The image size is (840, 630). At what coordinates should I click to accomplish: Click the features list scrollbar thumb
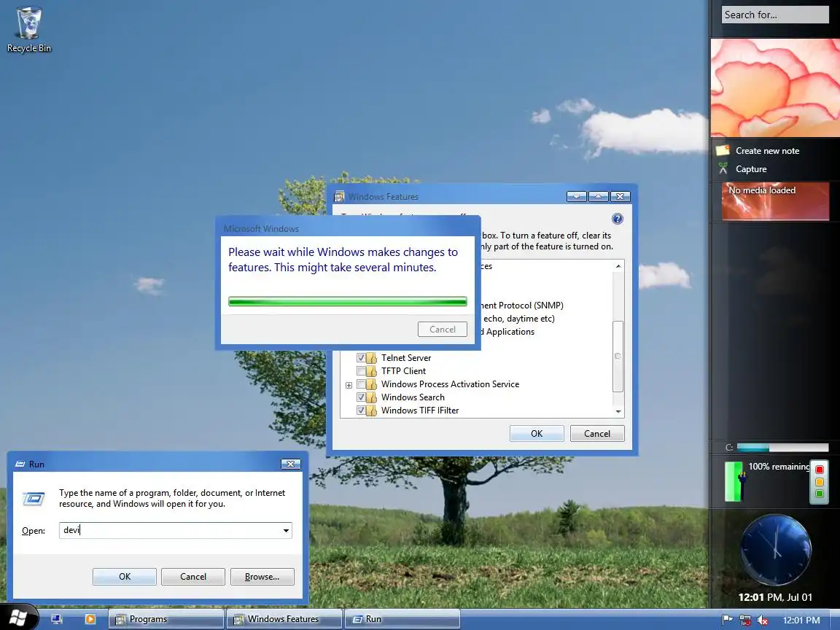[618, 357]
